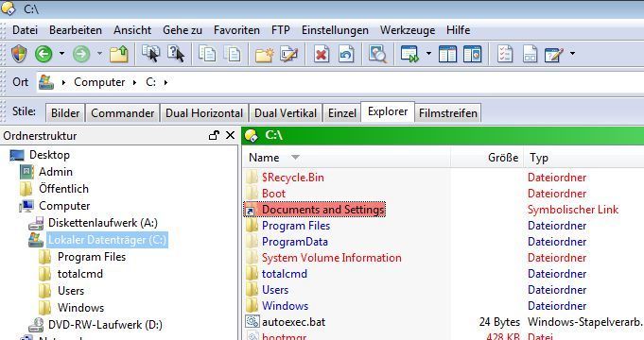
Task: Go up one folder level icon
Action: pyautogui.click(x=119, y=54)
